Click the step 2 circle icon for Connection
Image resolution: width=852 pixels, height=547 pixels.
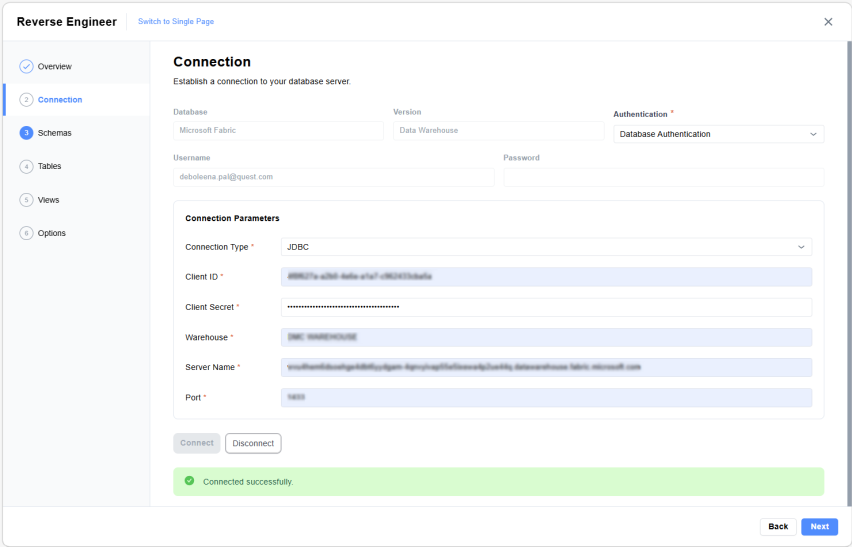tap(26, 99)
